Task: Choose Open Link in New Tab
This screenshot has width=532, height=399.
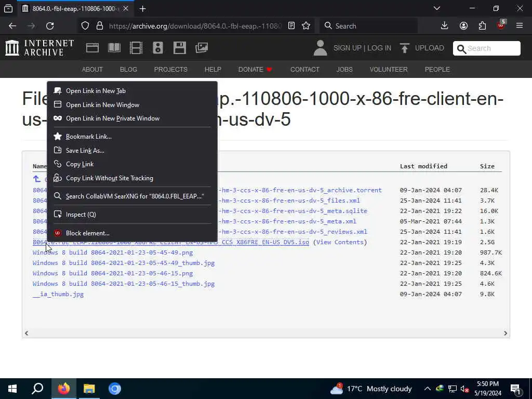Action: 132,91
